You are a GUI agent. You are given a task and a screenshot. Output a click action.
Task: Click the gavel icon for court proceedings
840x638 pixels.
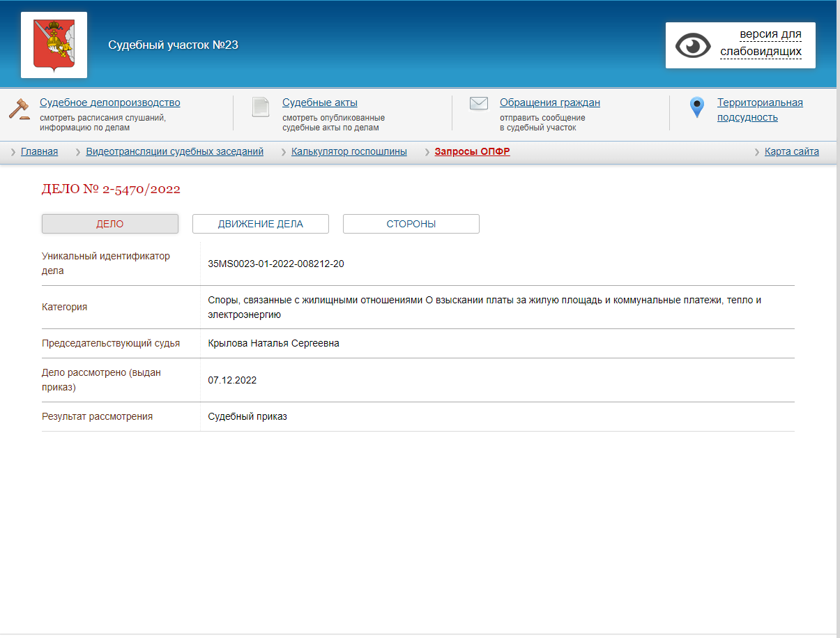point(19,109)
